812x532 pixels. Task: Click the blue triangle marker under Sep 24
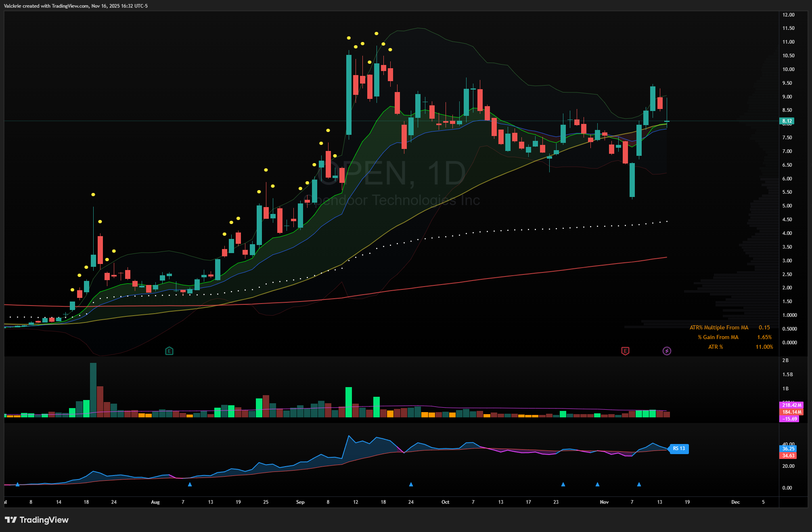(x=411, y=484)
